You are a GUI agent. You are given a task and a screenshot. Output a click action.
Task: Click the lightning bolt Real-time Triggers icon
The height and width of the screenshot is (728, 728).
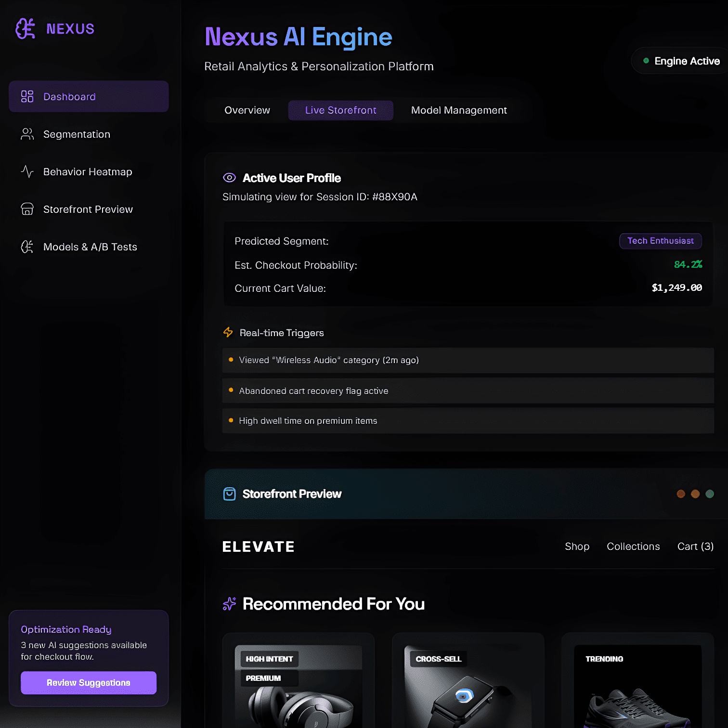pyautogui.click(x=228, y=333)
